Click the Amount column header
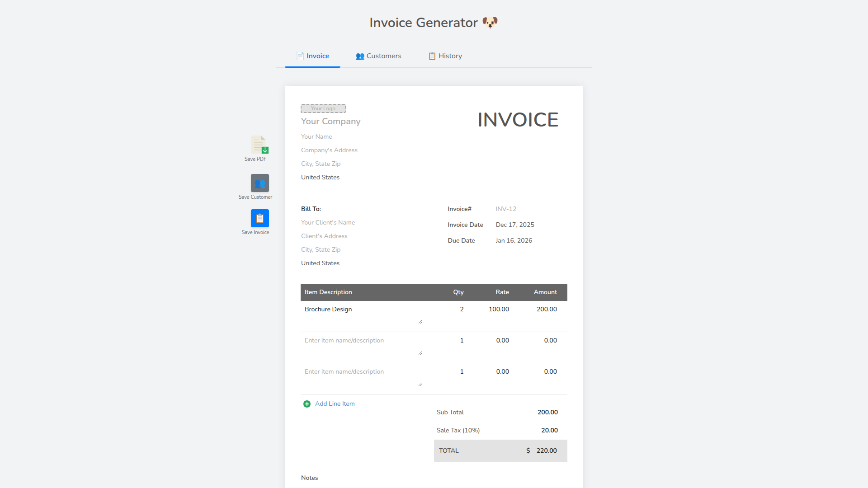 point(545,292)
